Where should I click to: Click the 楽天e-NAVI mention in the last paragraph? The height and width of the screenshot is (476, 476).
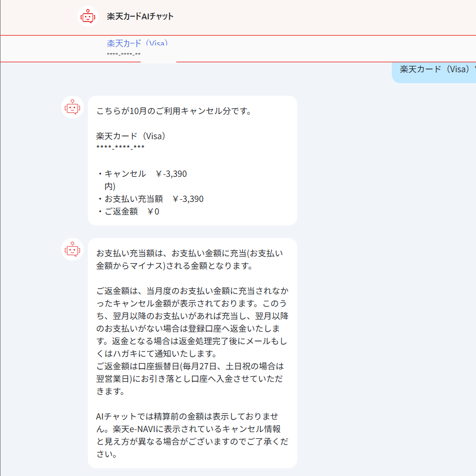tap(131, 429)
